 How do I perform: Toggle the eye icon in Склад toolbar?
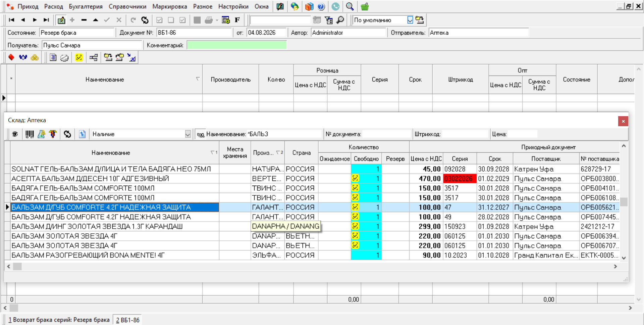15,134
